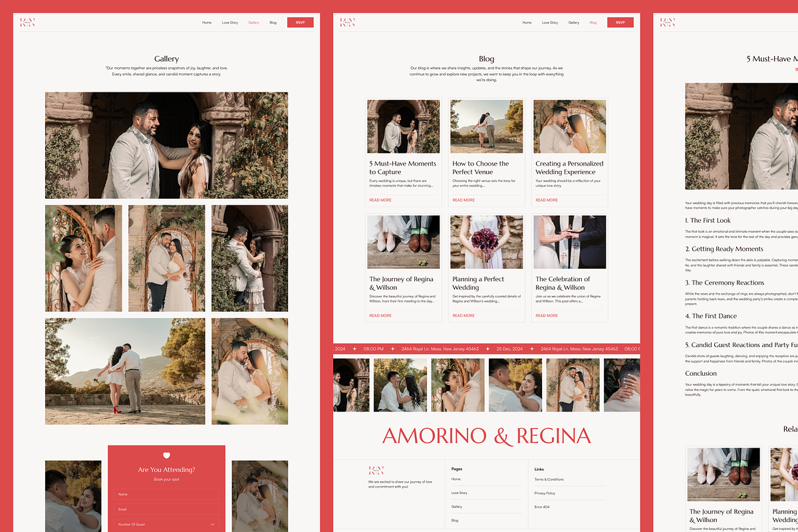Image resolution: width=798 pixels, height=532 pixels.
Task: Click the AMORINO & REGINA heading
Action: [486, 436]
